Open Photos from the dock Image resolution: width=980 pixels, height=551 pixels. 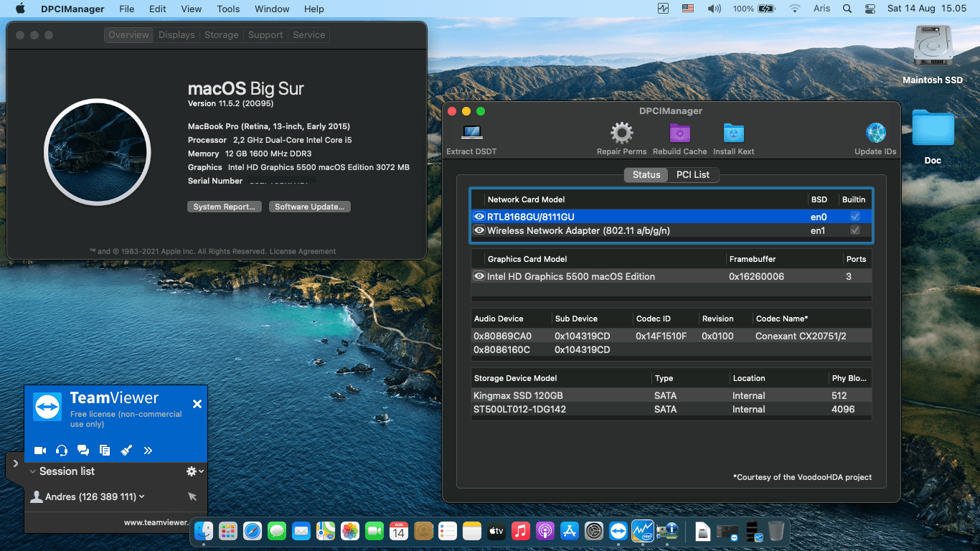click(x=350, y=531)
